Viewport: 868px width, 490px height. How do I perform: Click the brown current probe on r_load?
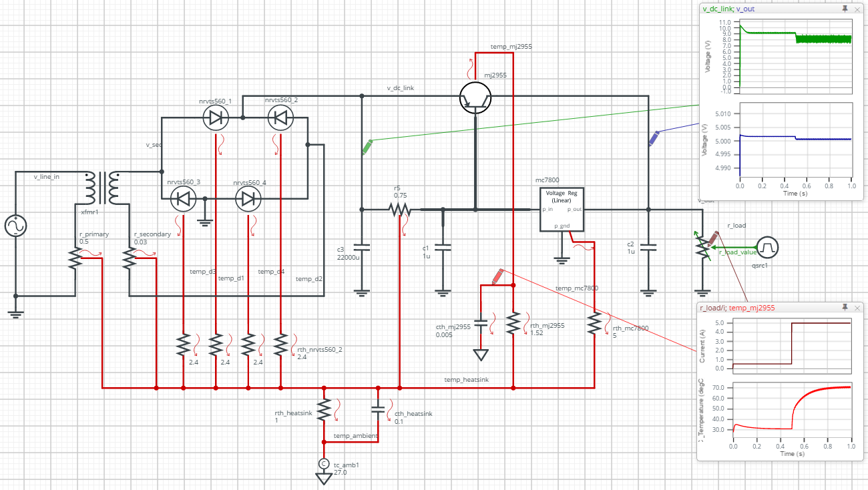[x=713, y=238]
